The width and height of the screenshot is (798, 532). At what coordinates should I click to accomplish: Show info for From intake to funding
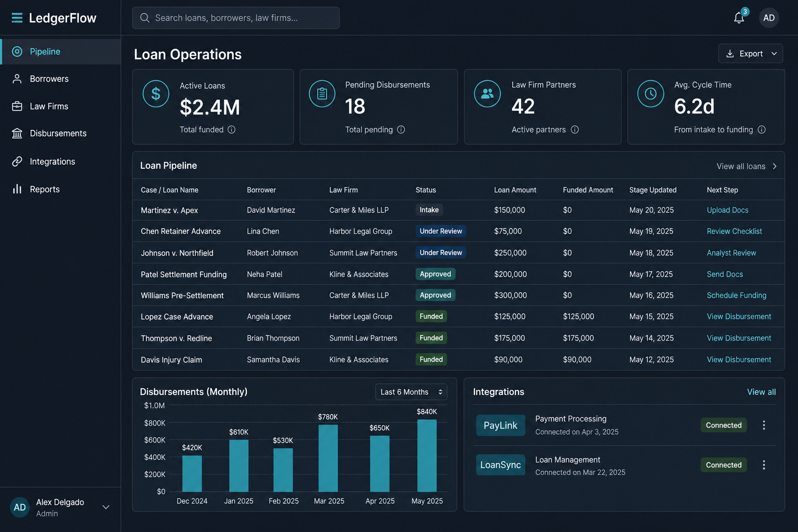(762, 129)
